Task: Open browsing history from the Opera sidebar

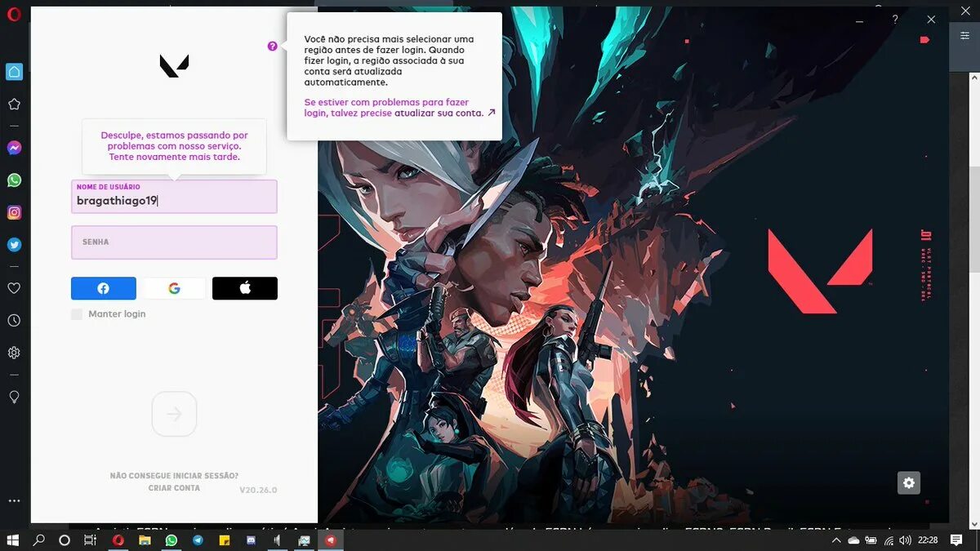Action: 13,320
